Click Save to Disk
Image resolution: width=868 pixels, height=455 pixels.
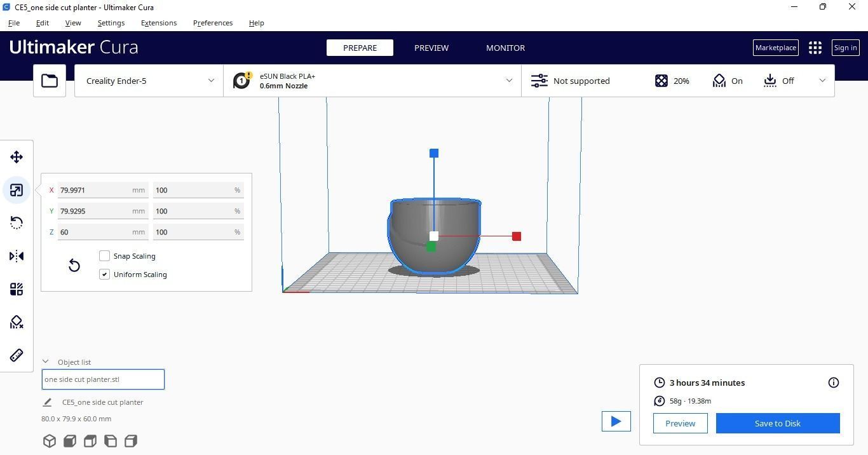pos(778,423)
